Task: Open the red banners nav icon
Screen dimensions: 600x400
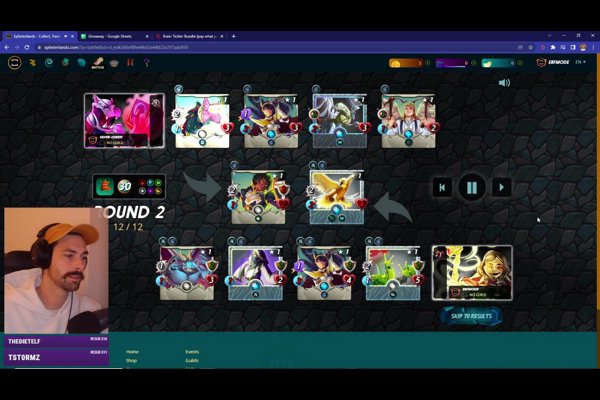Action: click(x=130, y=62)
